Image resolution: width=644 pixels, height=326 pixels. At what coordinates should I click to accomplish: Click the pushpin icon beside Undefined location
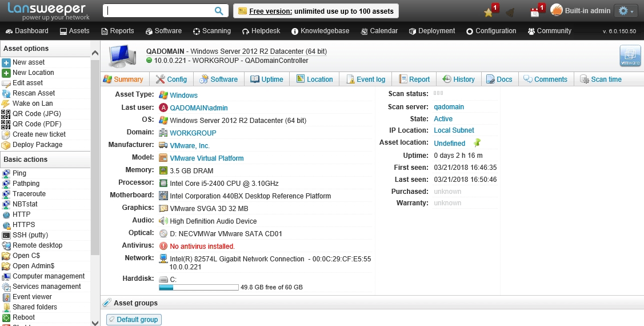pos(477,143)
